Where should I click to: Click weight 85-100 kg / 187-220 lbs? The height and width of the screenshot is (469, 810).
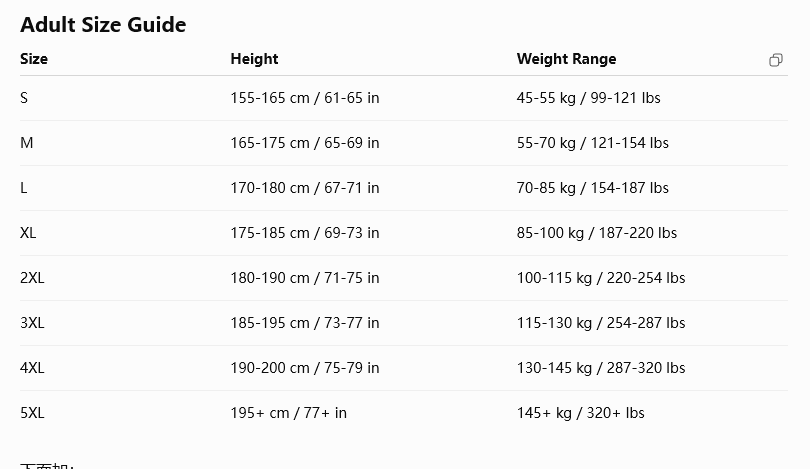(597, 233)
